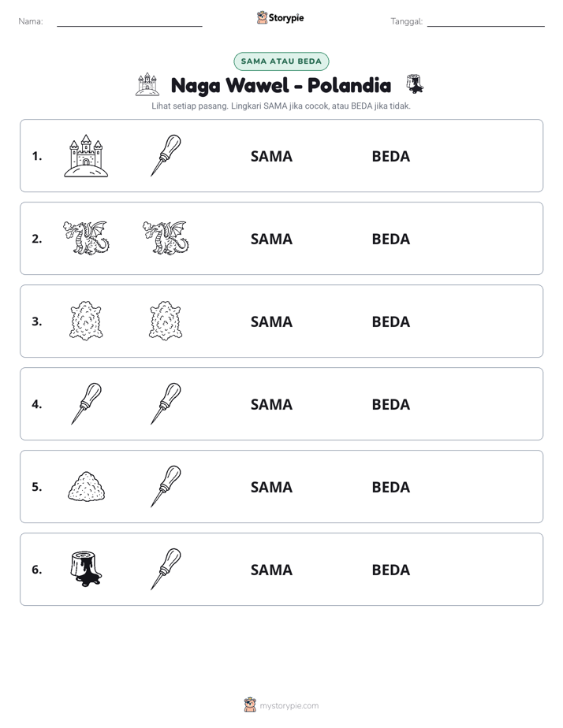563x728 pixels.
Task: Open the mystorypie.com footer link
Action: (289, 706)
